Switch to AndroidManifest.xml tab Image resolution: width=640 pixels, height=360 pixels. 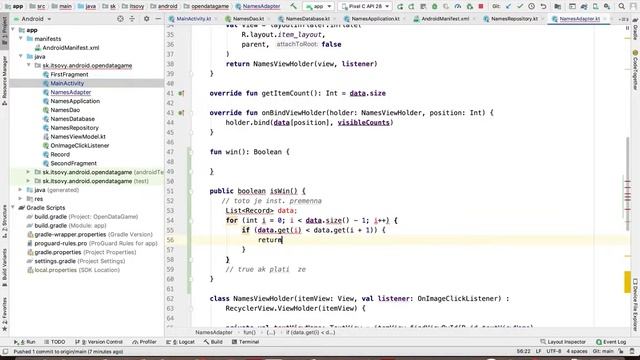coord(444,19)
